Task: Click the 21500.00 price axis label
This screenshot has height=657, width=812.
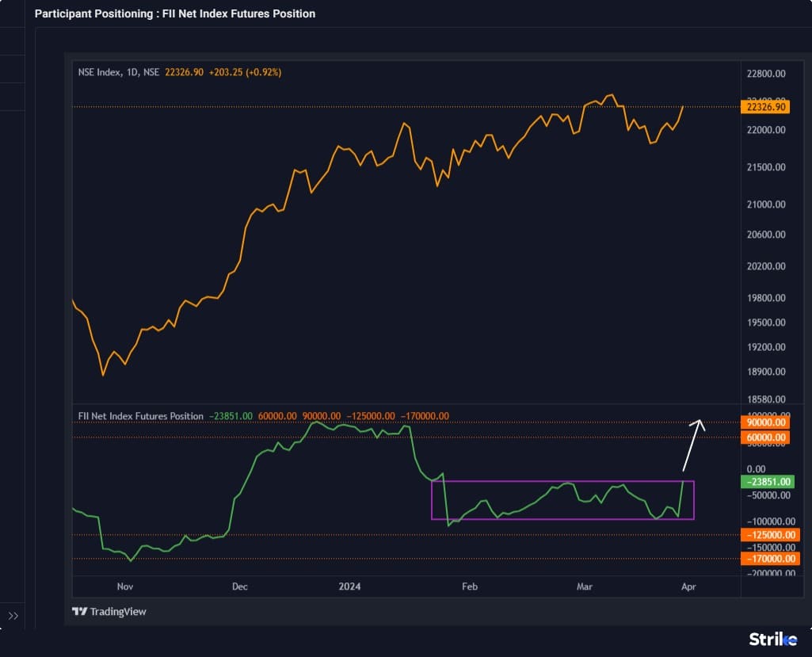Action: point(766,167)
